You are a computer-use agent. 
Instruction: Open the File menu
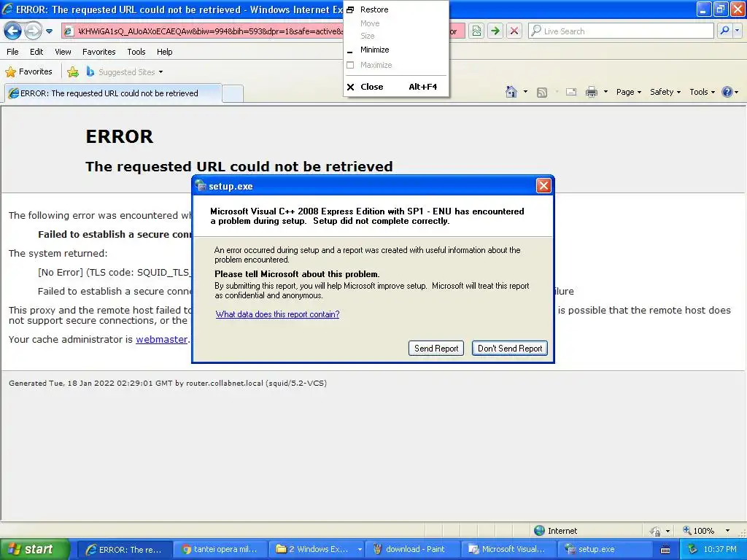coord(12,52)
